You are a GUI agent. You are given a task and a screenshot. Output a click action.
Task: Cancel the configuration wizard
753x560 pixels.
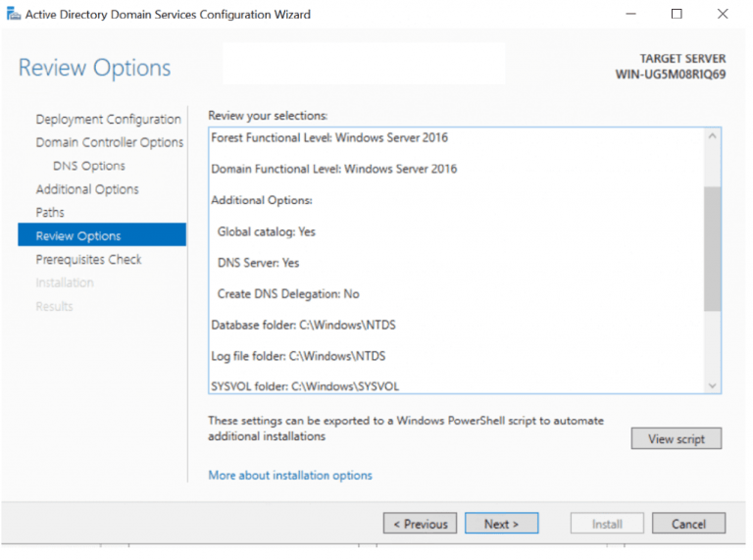688,523
